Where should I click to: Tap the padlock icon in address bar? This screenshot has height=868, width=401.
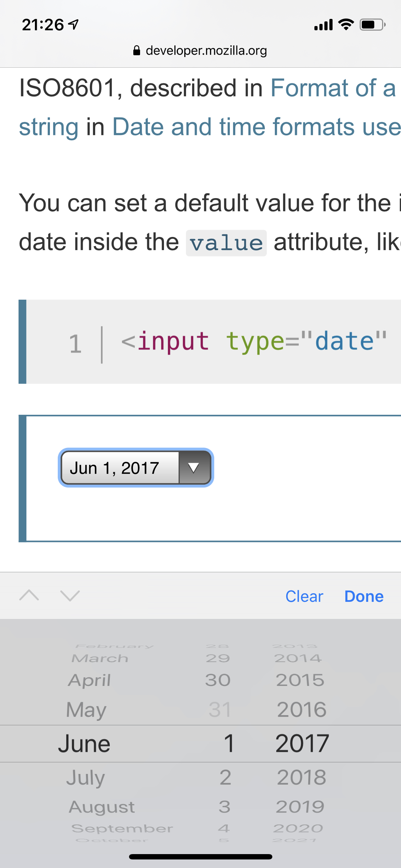137,51
